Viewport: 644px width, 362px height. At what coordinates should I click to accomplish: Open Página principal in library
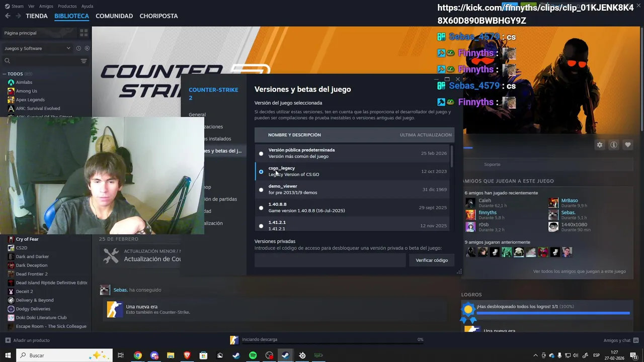tap(20, 33)
